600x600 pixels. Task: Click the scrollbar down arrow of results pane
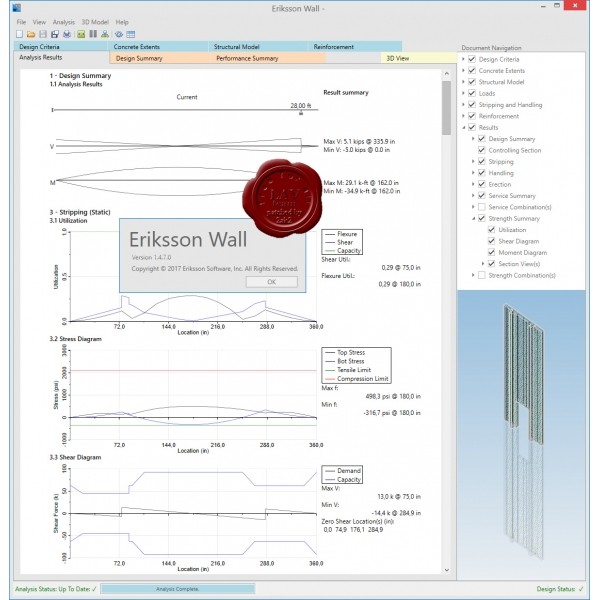coord(447,570)
